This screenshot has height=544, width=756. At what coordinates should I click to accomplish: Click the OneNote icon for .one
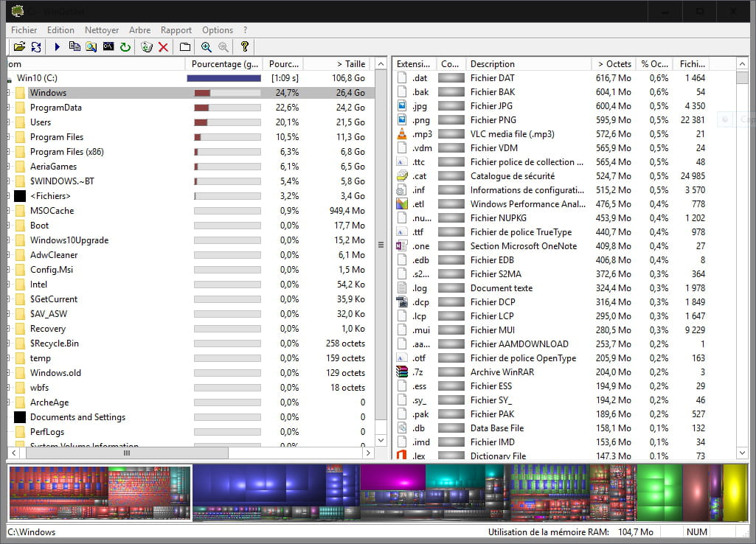click(402, 245)
